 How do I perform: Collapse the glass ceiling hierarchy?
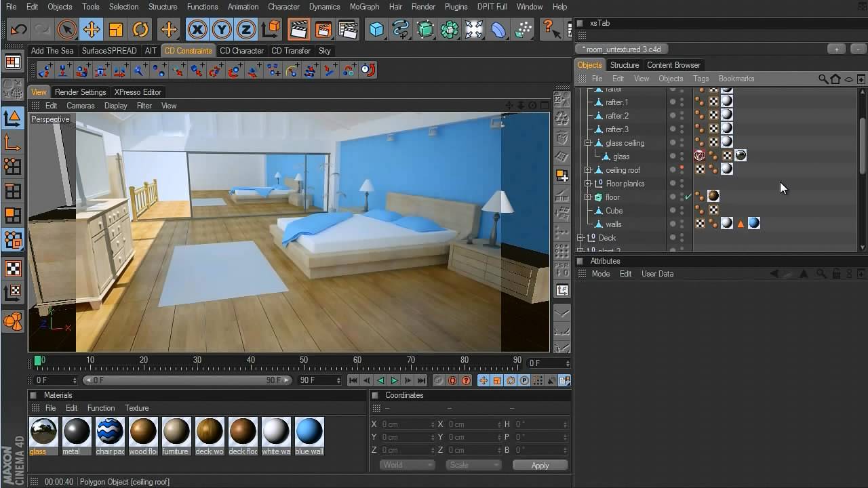pyautogui.click(x=588, y=143)
